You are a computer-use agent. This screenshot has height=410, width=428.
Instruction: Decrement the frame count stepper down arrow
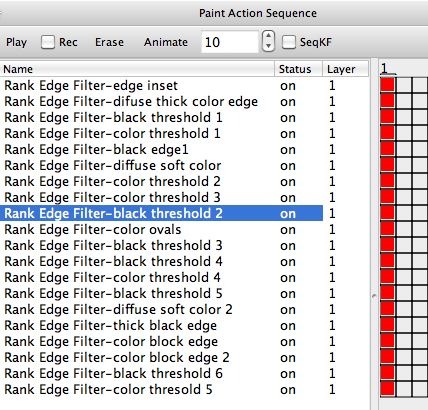pos(268,46)
